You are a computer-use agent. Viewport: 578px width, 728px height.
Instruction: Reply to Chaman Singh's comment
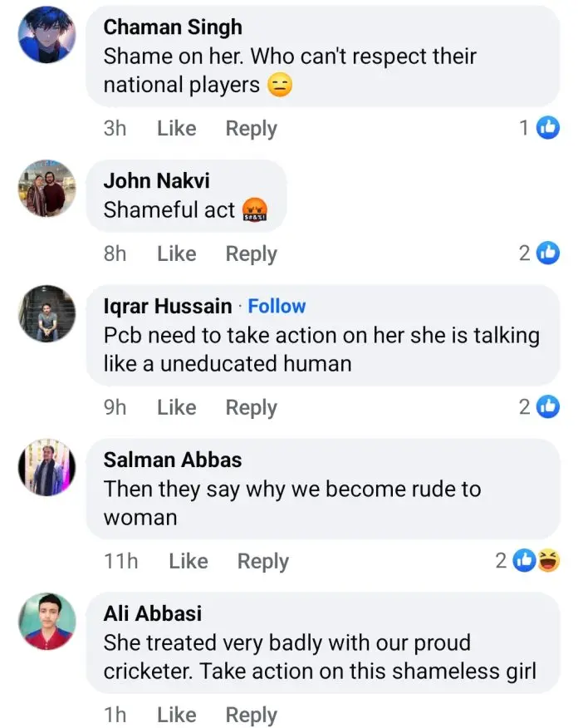[x=251, y=129]
